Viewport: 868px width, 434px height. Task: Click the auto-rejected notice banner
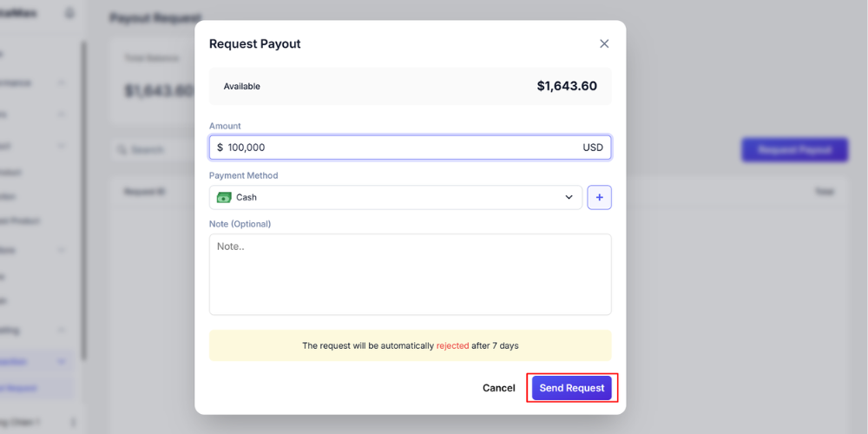coord(410,345)
